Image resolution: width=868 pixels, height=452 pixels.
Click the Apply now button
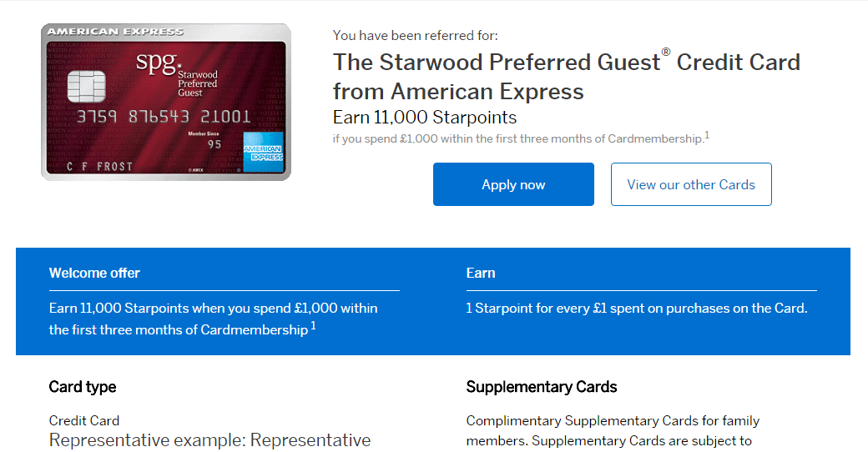click(x=513, y=184)
